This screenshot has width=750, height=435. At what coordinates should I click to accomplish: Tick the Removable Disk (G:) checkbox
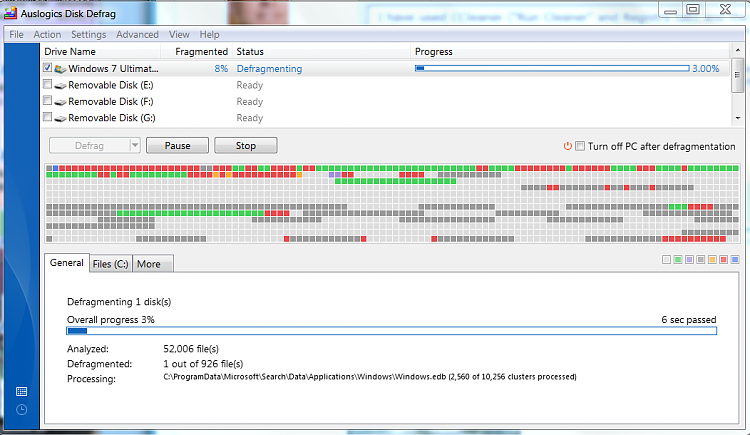pyautogui.click(x=47, y=117)
